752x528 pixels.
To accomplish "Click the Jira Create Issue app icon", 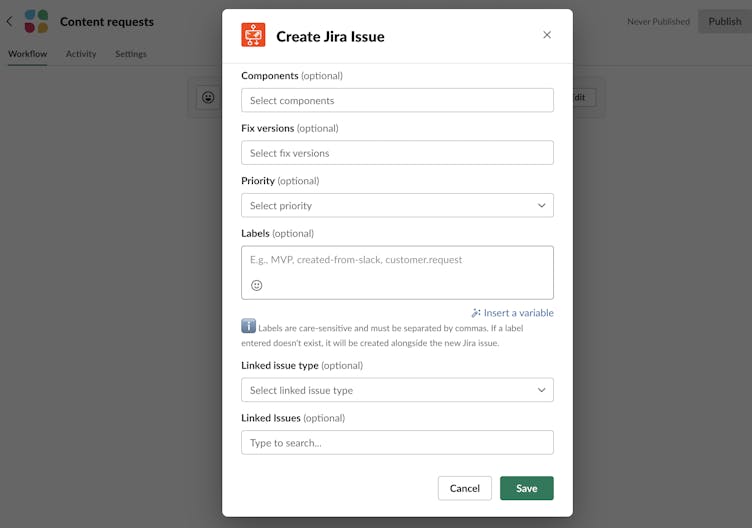I will click(253, 35).
